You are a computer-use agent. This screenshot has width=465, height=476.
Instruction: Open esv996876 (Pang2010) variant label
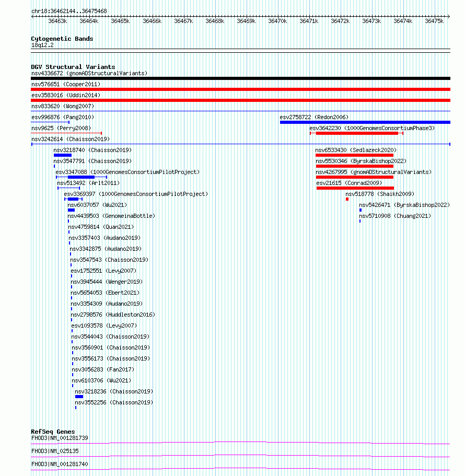[x=63, y=117]
